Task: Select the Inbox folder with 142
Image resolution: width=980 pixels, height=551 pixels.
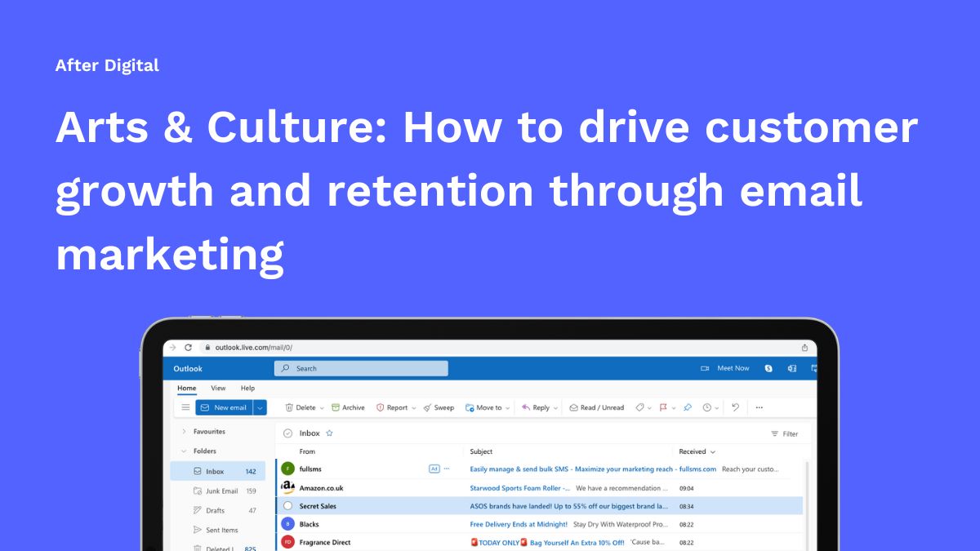Action: (x=218, y=471)
